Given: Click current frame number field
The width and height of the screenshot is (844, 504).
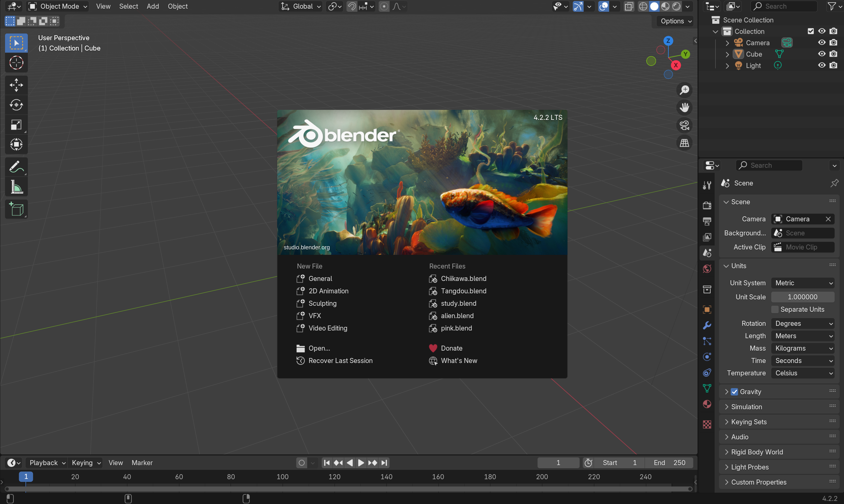Looking at the screenshot, I should 558,463.
